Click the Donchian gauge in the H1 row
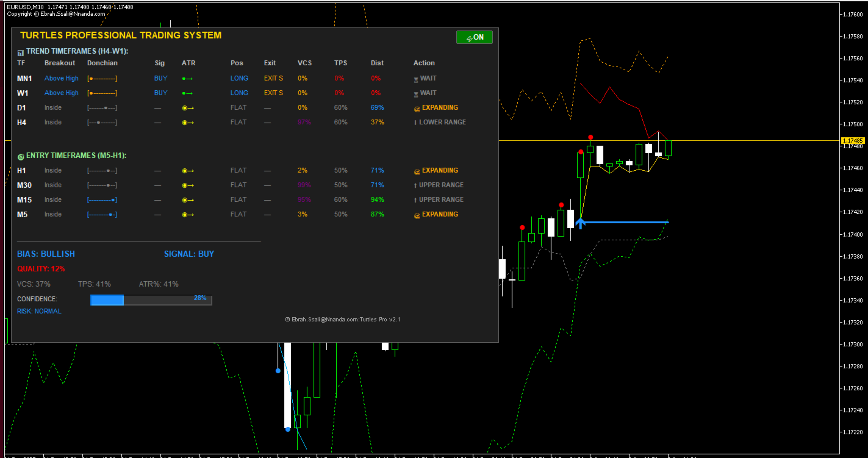 tap(102, 171)
